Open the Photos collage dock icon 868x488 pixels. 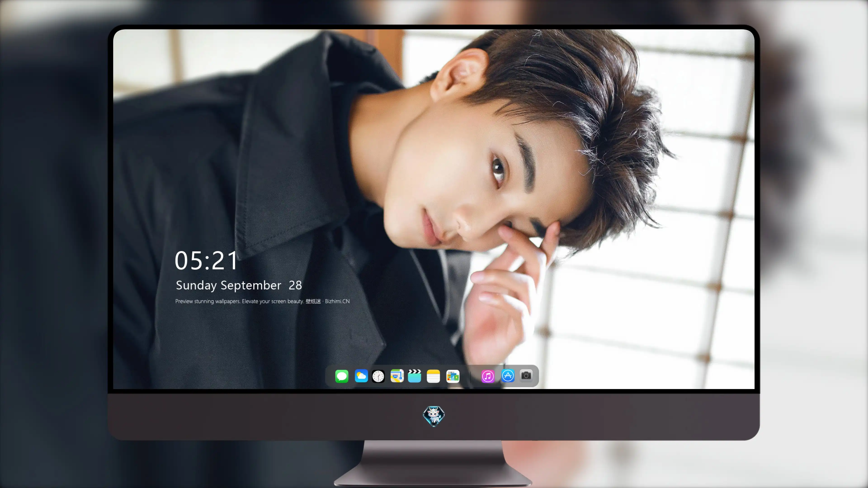coord(453,376)
